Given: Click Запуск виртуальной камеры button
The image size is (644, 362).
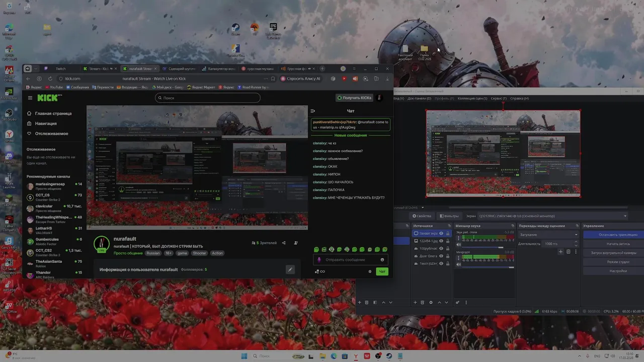Looking at the screenshot, I should click(x=618, y=253).
